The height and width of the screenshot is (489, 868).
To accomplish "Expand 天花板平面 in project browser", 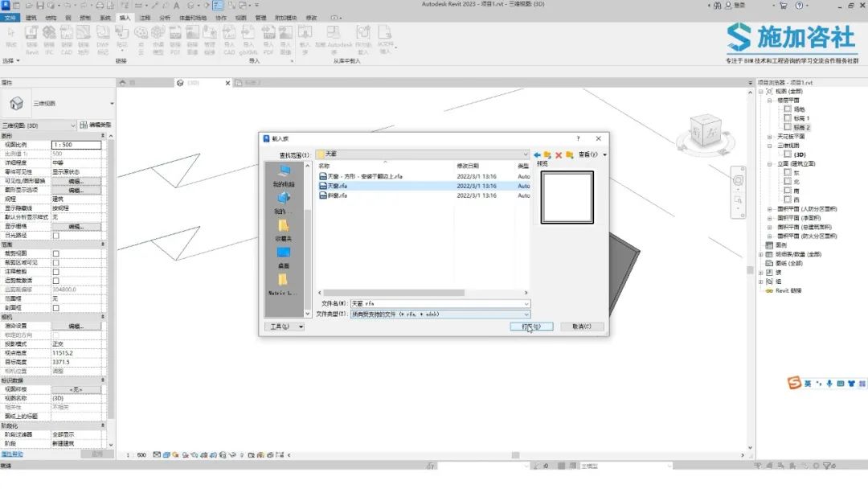I will 769,136.
